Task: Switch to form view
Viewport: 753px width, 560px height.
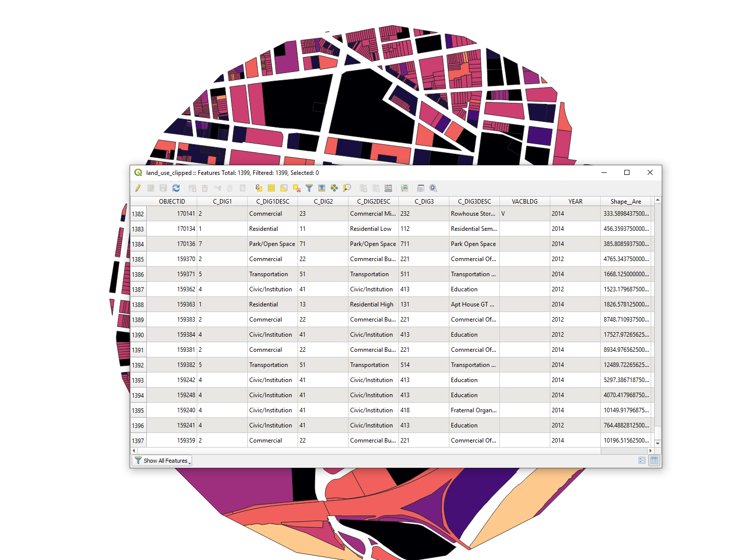Action: click(x=642, y=460)
